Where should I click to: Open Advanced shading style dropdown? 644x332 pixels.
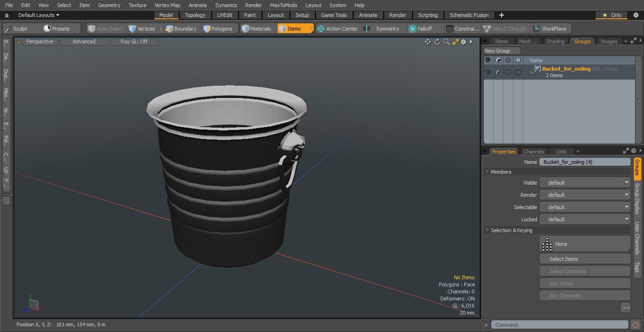point(84,41)
